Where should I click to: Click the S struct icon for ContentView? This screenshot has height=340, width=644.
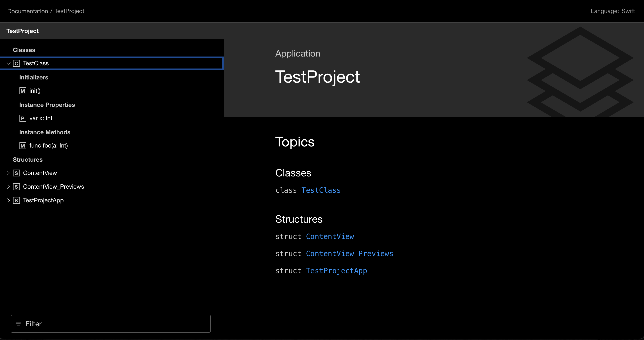[x=17, y=173]
